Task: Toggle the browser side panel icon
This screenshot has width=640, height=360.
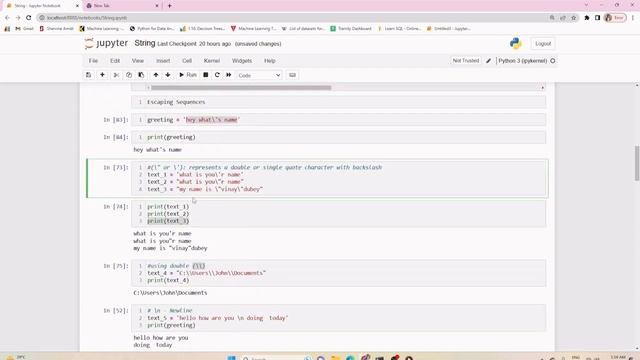Action: (x=598, y=18)
